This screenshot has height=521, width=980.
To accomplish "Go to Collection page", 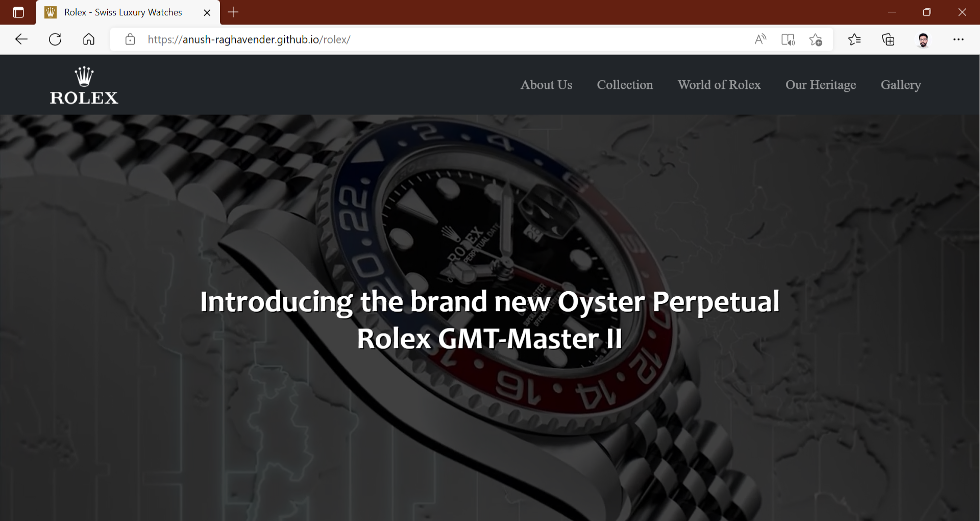I will [625, 85].
